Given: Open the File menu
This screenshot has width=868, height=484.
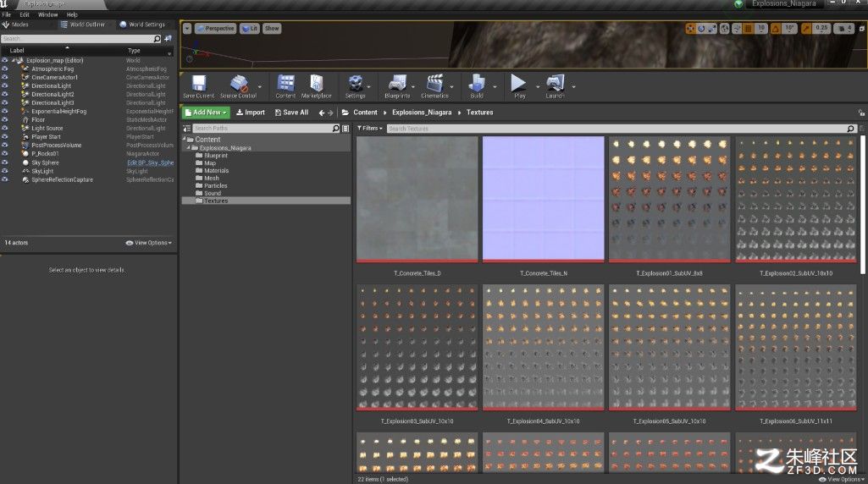Looking at the screenshot, I should pyautogui.click(x=7, y=15).
